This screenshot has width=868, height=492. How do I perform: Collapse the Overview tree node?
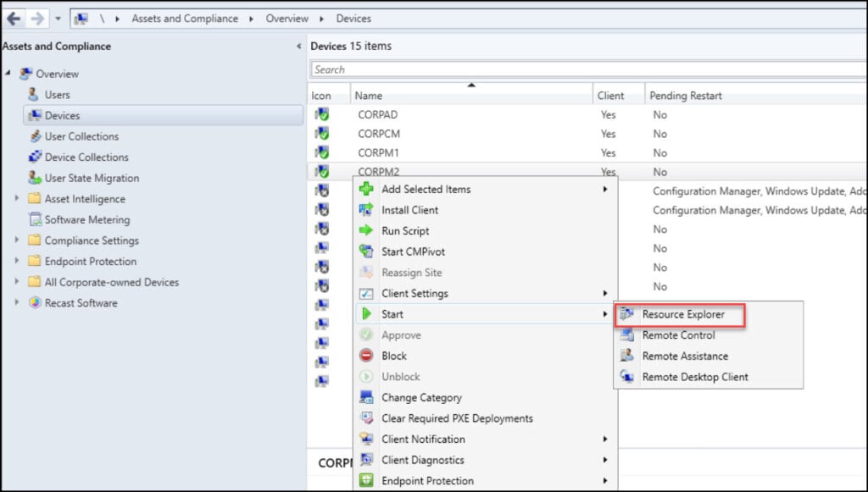click(8, 73)
